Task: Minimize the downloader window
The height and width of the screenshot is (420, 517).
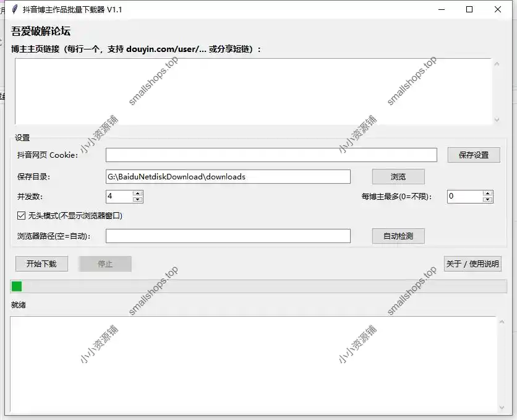Action: (442, 9)
